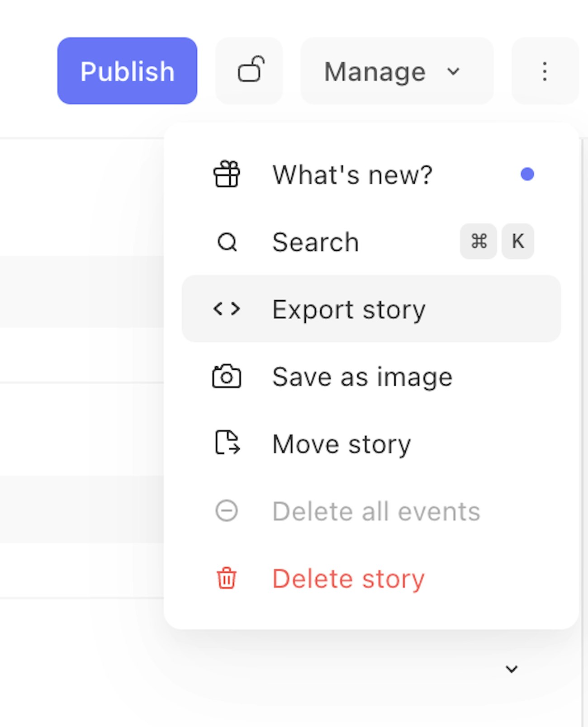Click the gift icon beside What's new
Viewport: 588px width, 727px height.
coord(227,174)
